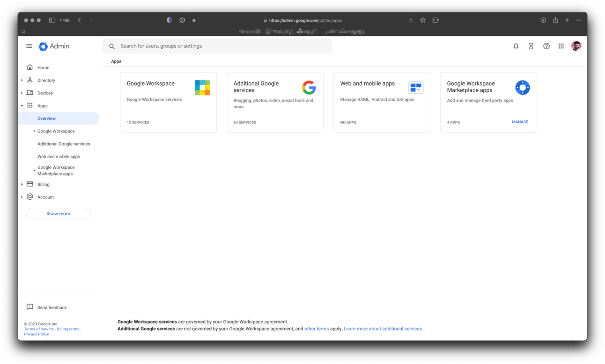This screenshot has height=364, width=605.
Task: Open the Billing terms link
Action: coord(68,329)
